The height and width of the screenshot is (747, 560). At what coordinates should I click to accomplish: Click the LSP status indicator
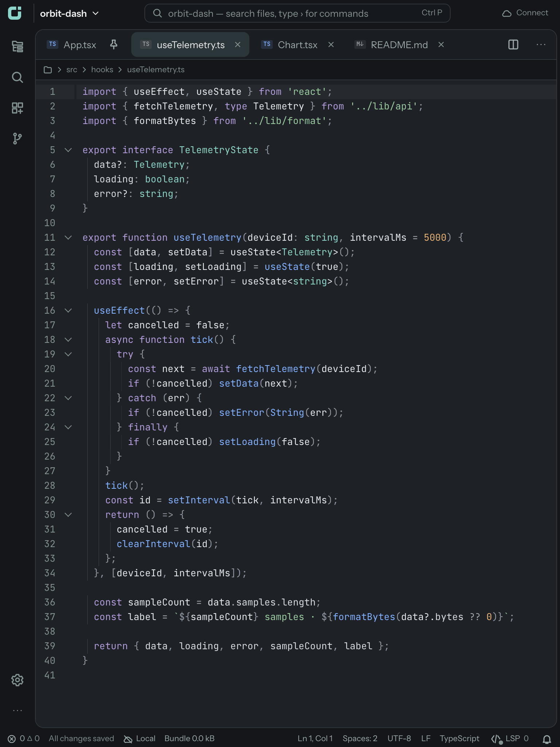[510, 739]
